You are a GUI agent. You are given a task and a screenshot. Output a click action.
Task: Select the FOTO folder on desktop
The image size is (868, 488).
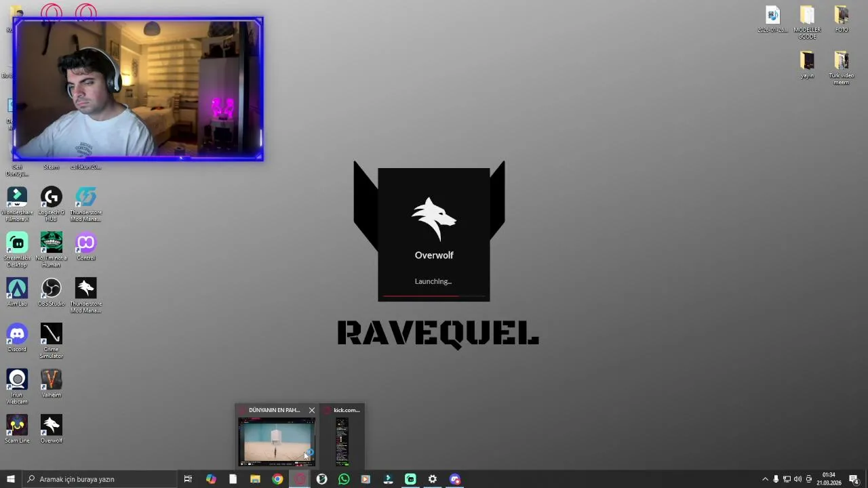click(x=841, y=19)
